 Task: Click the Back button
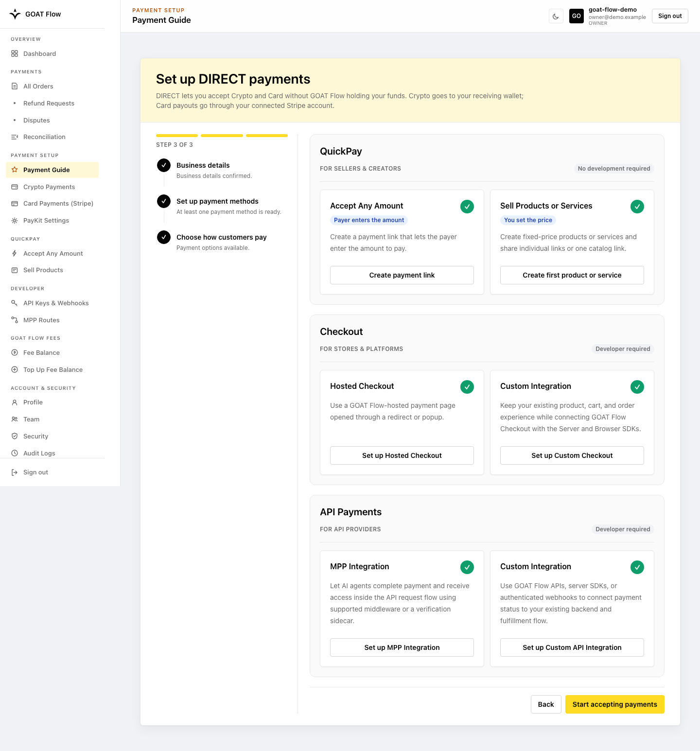click(x=546, y=704)
